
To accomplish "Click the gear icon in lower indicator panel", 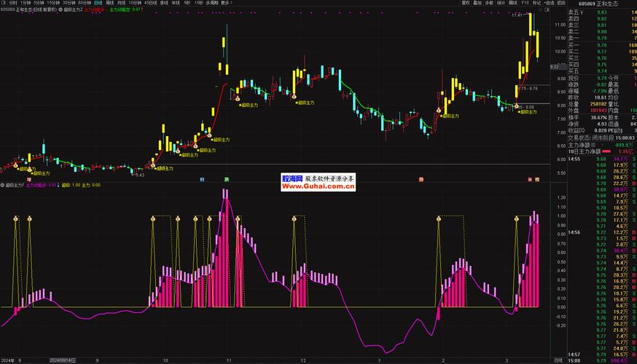I will pyautogui.click(x=2, y=185).
